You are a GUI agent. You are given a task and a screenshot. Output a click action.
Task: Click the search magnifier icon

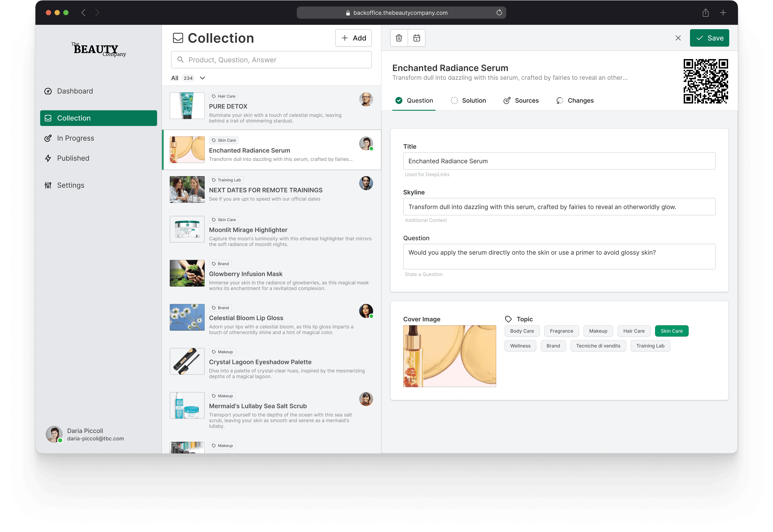(181, 60)
